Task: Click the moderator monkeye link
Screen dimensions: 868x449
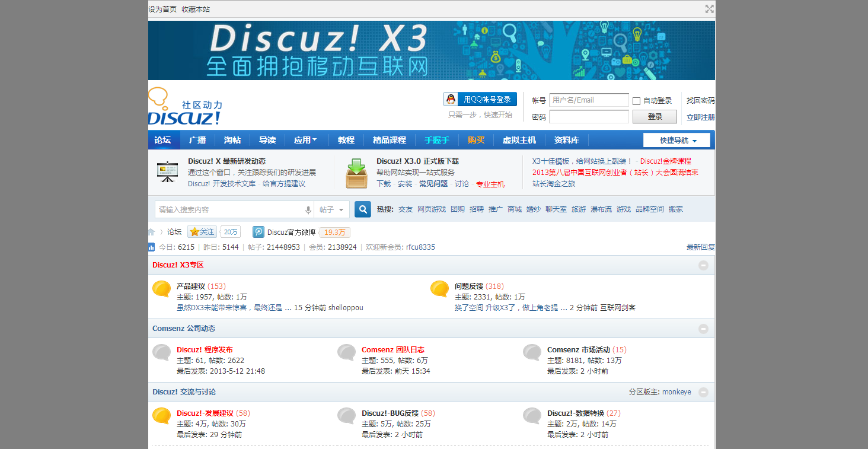Action: (x=676, y=392)
